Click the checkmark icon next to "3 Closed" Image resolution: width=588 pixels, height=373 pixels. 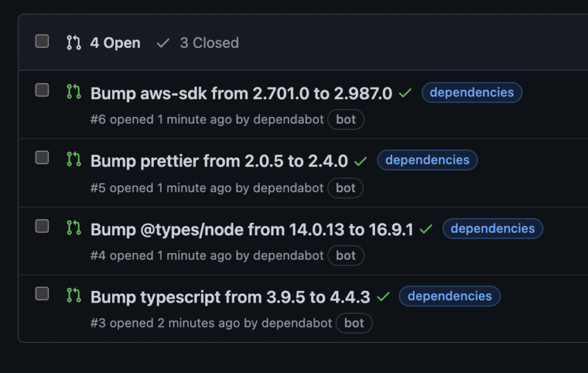(163, 42)
